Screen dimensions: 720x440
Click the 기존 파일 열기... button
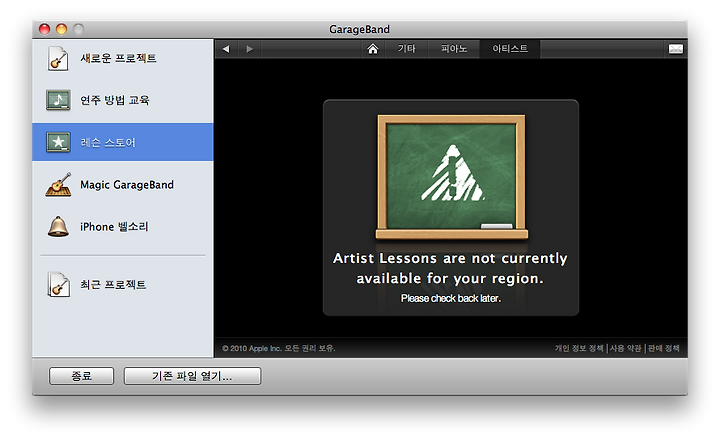click(x=192, y=376)
